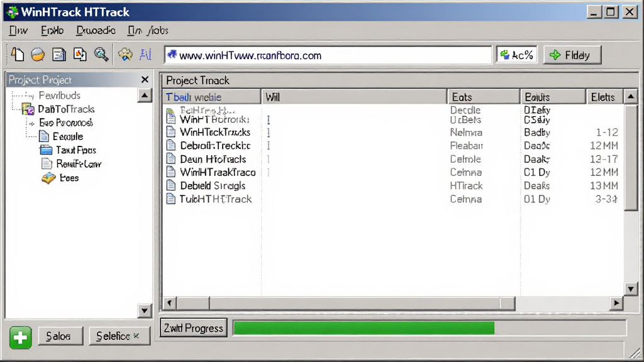Screen dimensions: 644x362
Task: Click the Nelmra cell in Eots column
Action: (x=466, y=132)
